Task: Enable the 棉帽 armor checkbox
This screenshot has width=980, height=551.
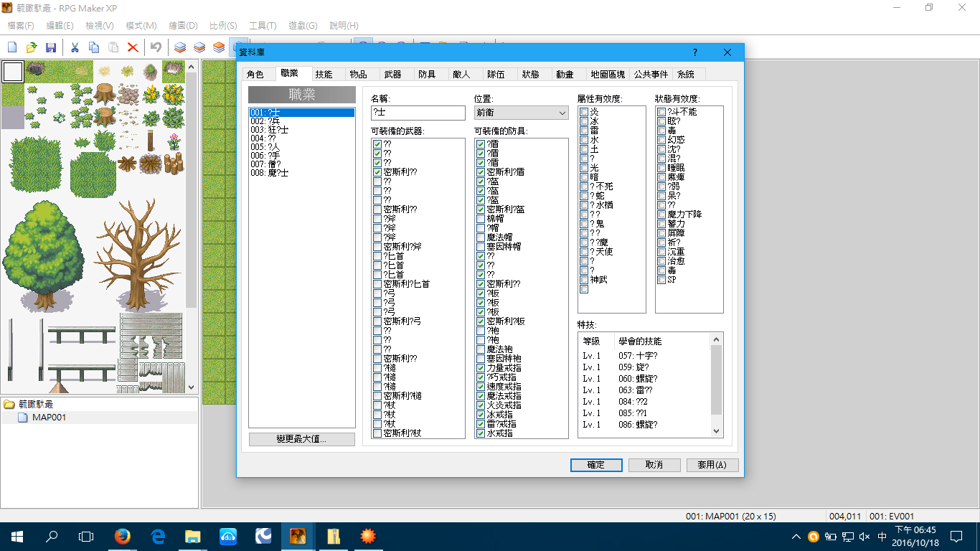Action: click(x=481, y=219)
